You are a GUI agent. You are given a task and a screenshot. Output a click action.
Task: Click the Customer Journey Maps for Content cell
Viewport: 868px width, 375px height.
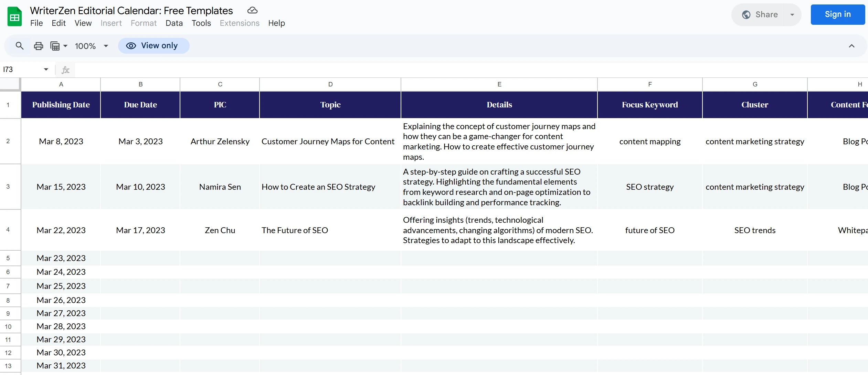(330, 142)
